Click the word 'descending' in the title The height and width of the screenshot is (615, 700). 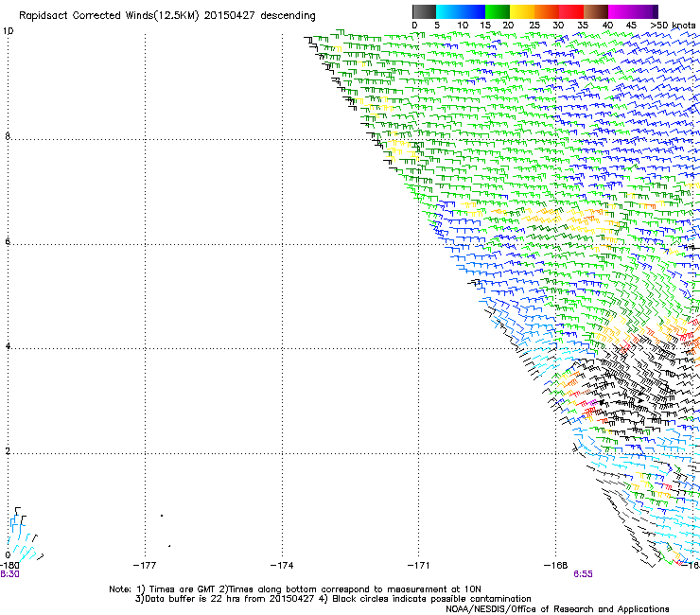(x=288, y=16)
